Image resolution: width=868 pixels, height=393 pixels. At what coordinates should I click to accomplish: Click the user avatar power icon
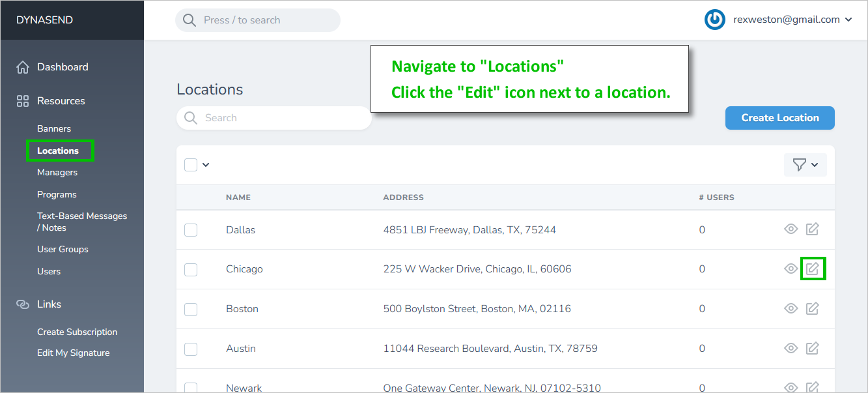tap(715, 20)
